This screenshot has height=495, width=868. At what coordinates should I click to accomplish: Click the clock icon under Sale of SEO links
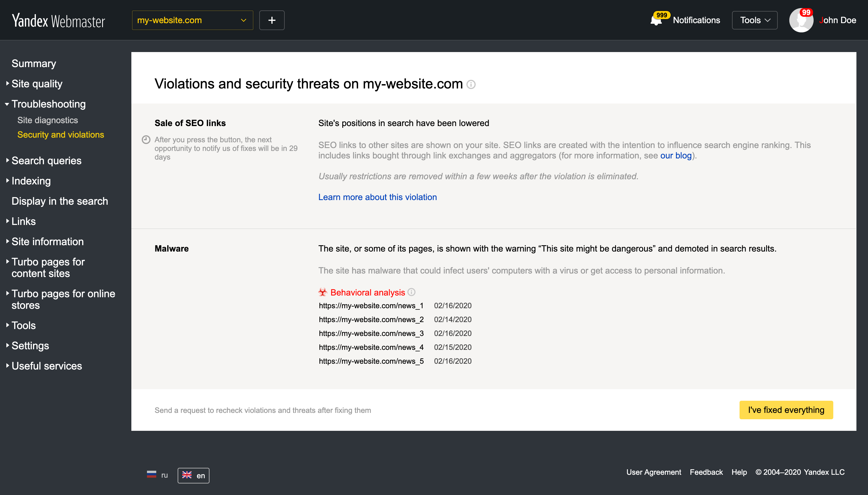point(146,140)
